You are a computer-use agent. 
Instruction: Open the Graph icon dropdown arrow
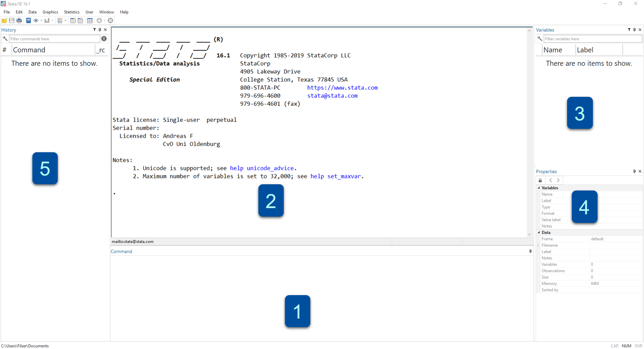pyautogui.click(x=52, y=20)
